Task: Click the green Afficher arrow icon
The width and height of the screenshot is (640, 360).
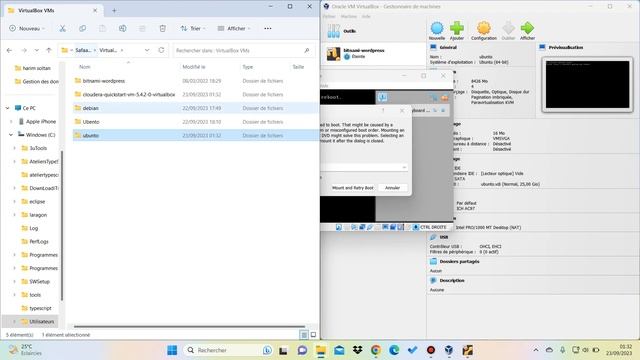Action: point(527,28)
